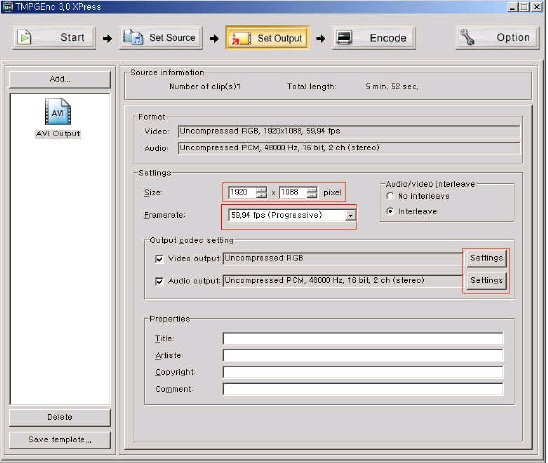
Task: Click the Audio format info field
Action: pos(349,148)
